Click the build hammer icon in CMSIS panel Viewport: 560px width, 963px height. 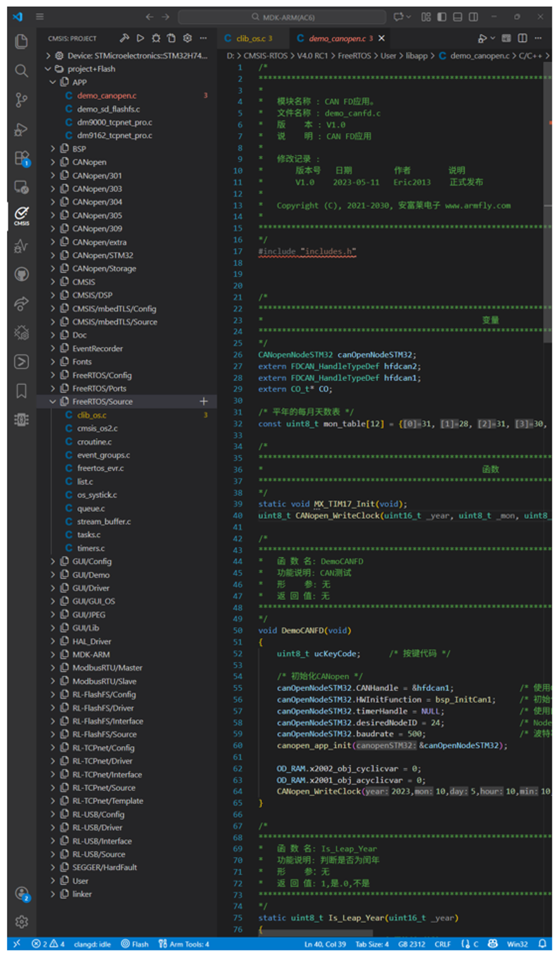point(124,39)
